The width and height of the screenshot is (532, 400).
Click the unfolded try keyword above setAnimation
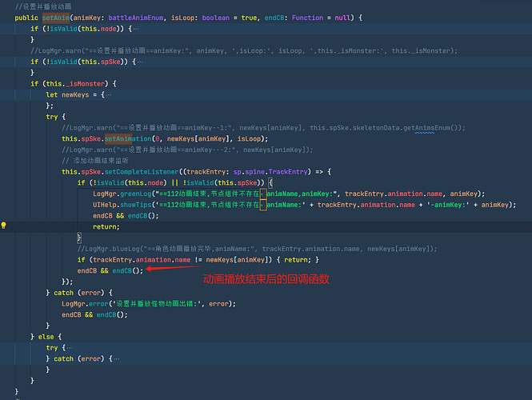coord(51,117)
